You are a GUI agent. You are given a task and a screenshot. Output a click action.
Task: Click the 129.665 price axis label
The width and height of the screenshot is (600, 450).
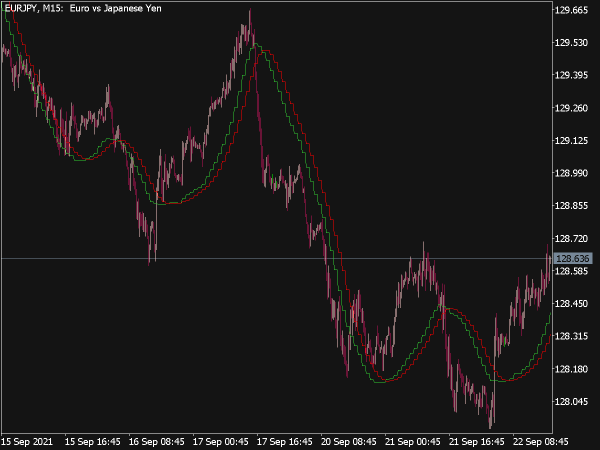[571, 10]
